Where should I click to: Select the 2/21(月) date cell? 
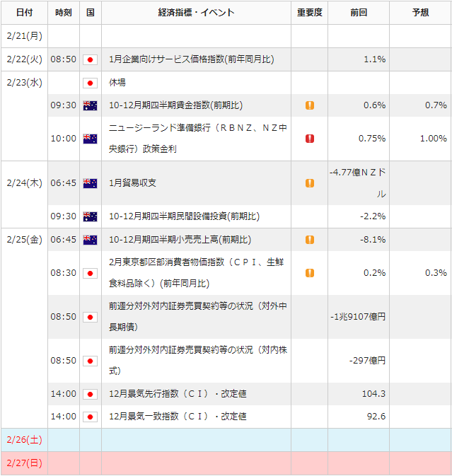pos(24,36)
